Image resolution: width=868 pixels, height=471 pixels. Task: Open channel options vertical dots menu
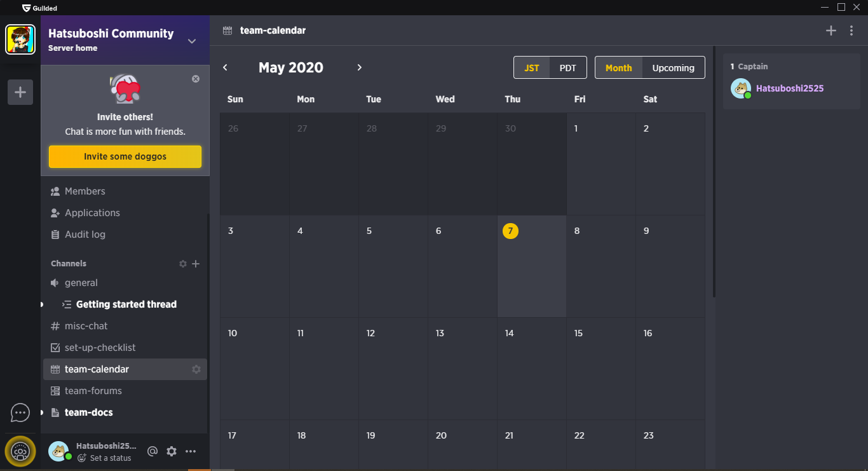point(851,31)
